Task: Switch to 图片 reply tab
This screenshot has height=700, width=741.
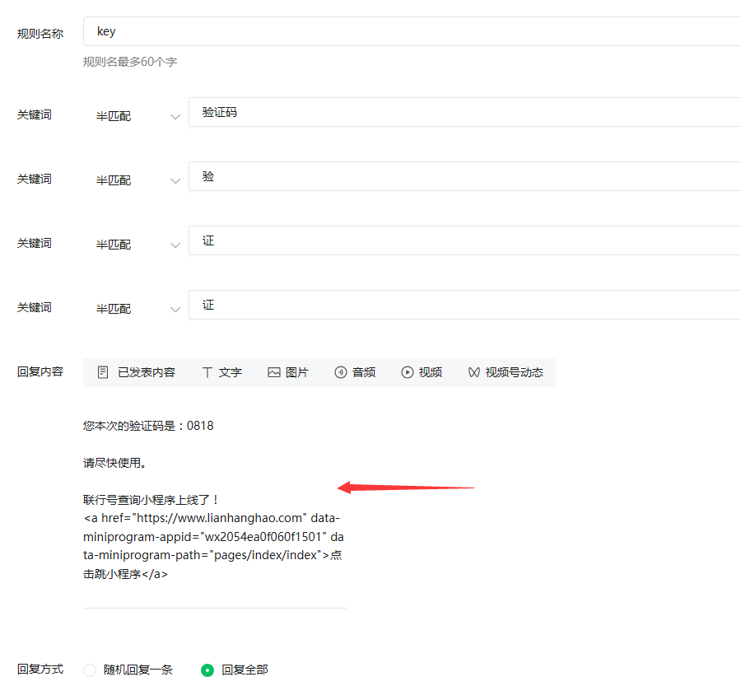Action: 288,372
